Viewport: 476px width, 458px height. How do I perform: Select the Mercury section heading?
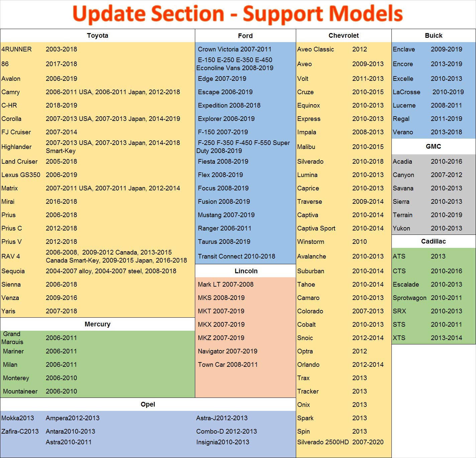[97, 324]
